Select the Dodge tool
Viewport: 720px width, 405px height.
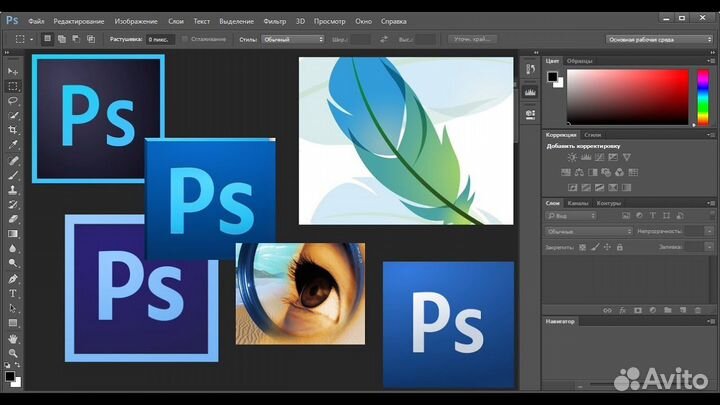tap(13, 263)
